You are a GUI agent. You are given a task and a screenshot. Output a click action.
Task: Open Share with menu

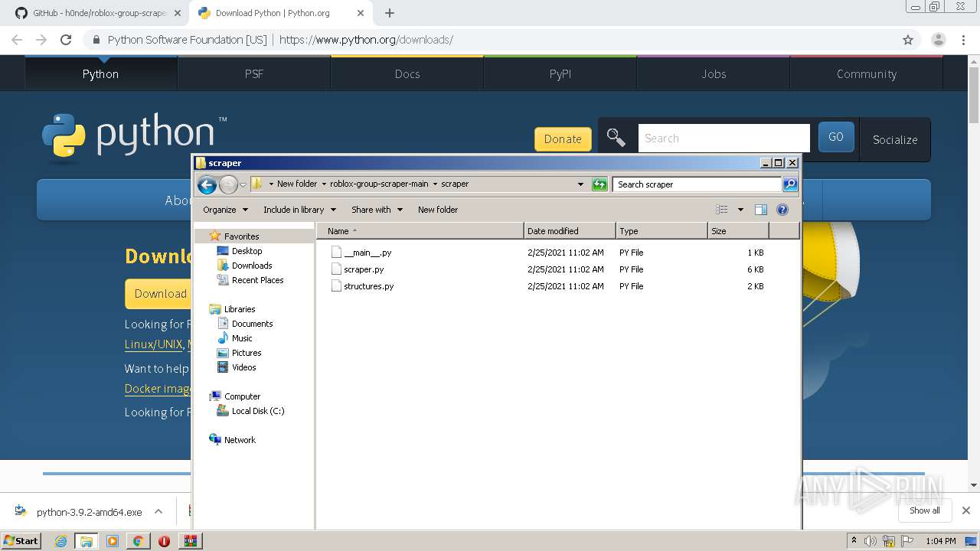click(x=377, y=210)
